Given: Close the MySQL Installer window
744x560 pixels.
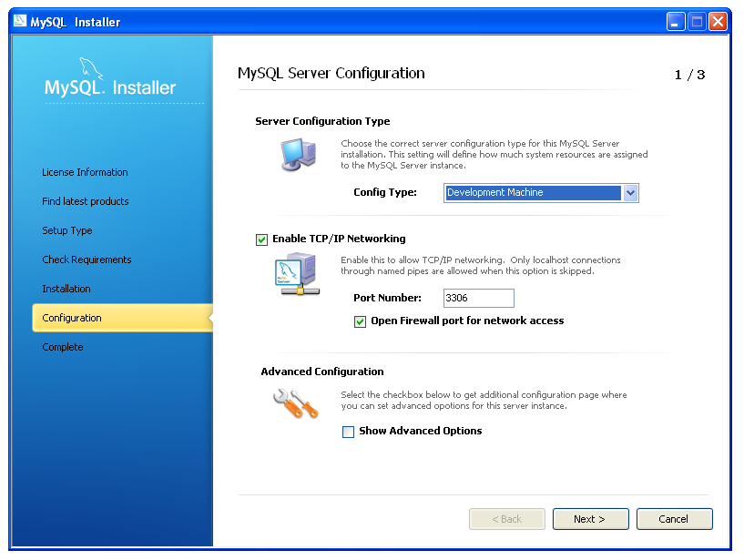Looking at the screenshot, I should pyautogui.click(x=718, y=21).
